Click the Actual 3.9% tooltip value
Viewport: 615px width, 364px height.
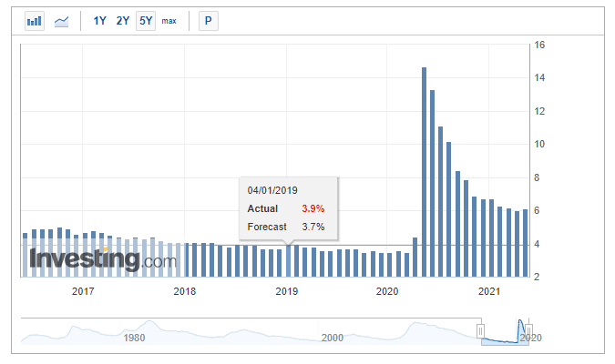coord(313,208)
